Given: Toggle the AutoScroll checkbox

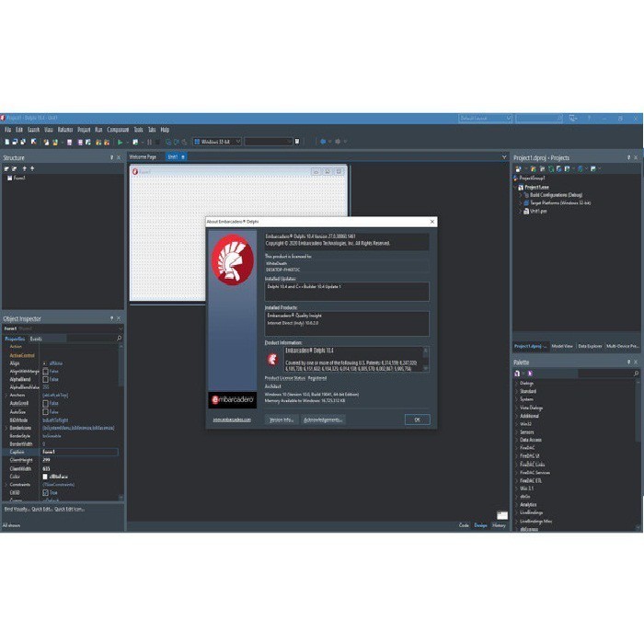Looking at the screenshot, I should tap(46, 404).
